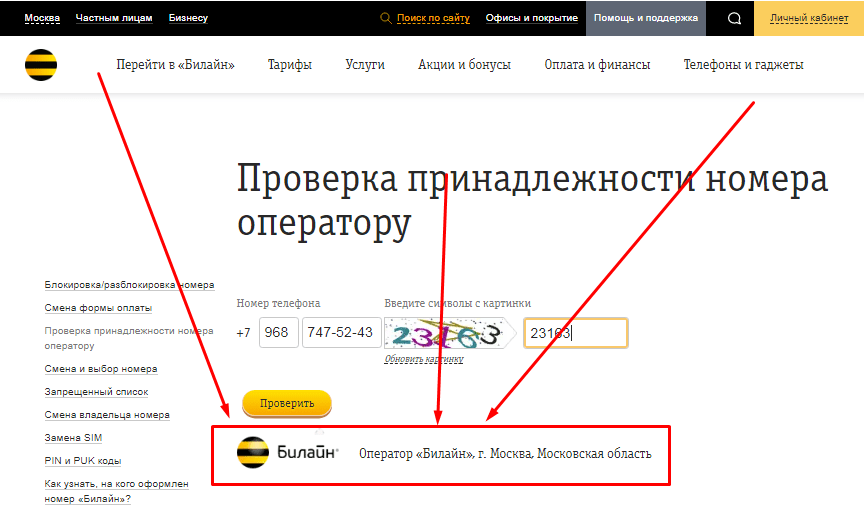
Task: Open Личный кабинет login
Action: tap(809, 18)
